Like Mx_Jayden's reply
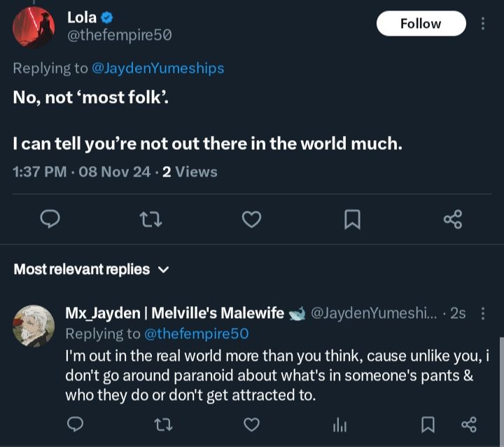 tap(251, 424)
